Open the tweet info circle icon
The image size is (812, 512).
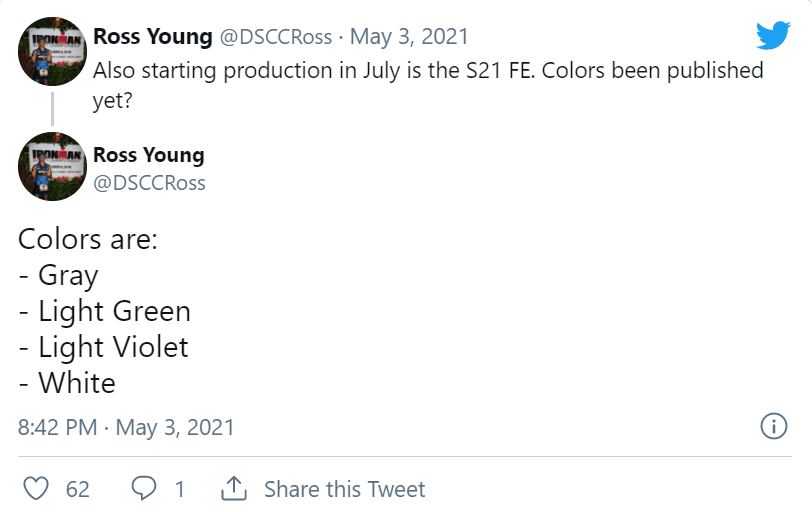773,427
